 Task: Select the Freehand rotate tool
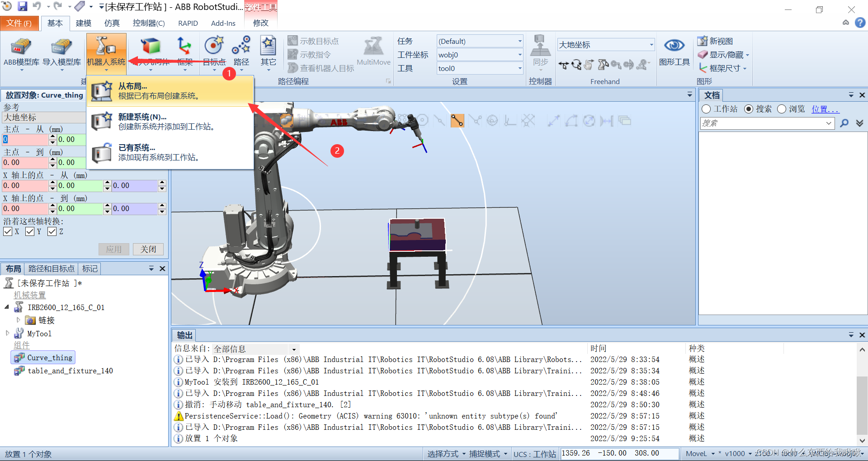(x=576, y=65)
